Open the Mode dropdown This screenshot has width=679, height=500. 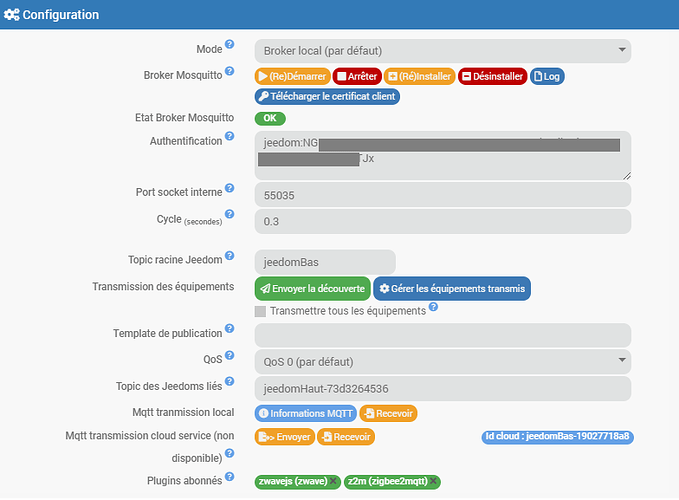(x=442, y=51)
